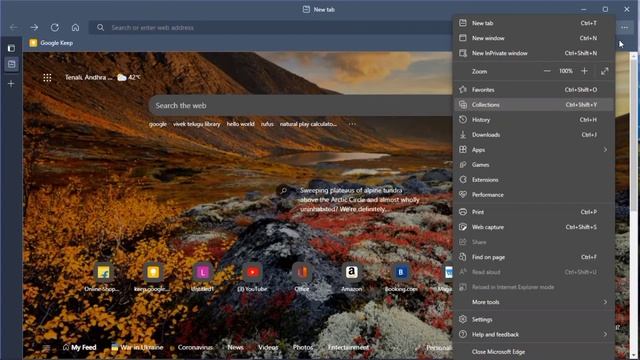Screen dimensions: 640x360
Task: Choose New tab from the menu
Action: 533,23
